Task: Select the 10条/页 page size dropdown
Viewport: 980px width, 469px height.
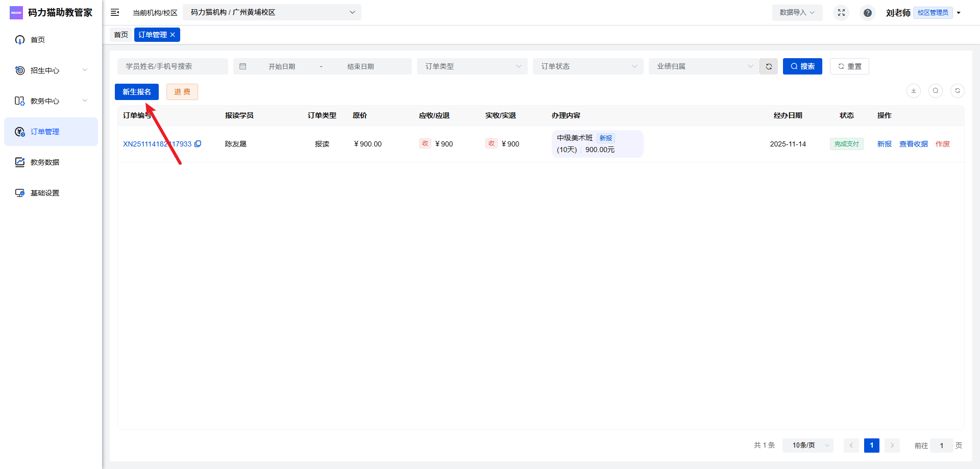Action: click(807, 446)
